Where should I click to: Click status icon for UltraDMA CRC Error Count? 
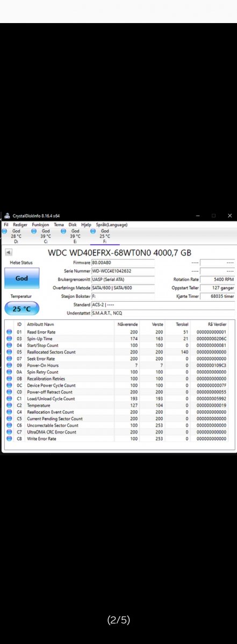(x=9, y=432)
